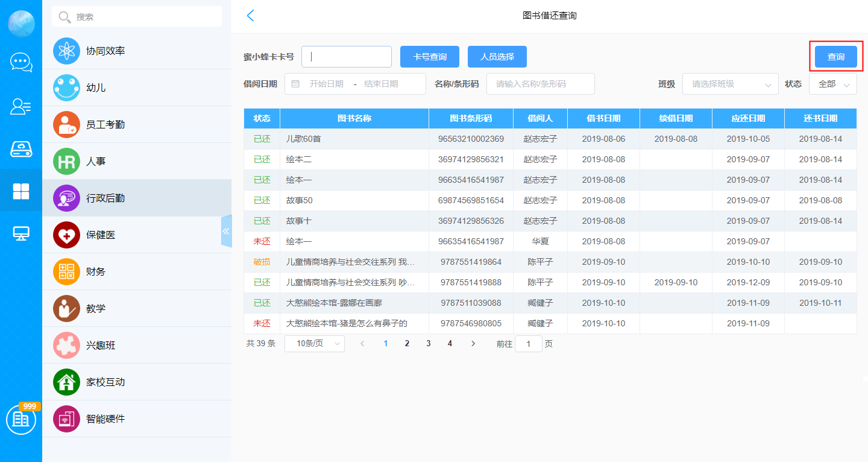Viewport: 868px width, 462px height.
Task: Click return date 2019-10-11 cell
Action: pyautogui.click(x=820, y=303)
